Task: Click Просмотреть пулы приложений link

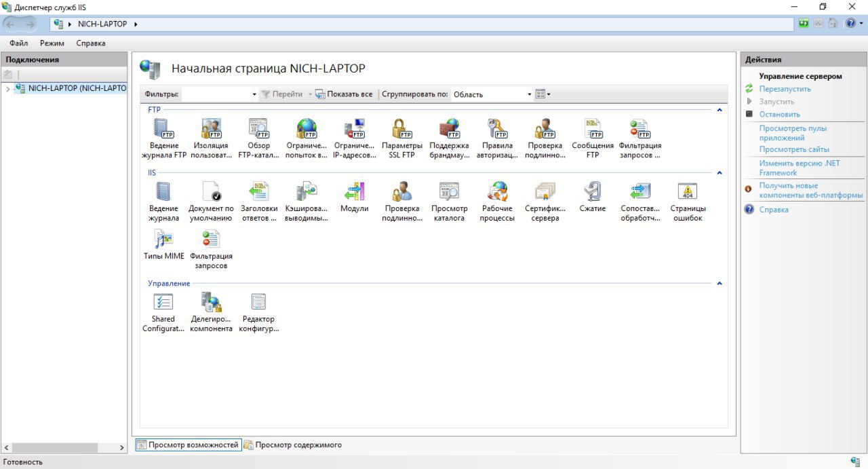Action: pyautogui.click(x=793, y=133)
